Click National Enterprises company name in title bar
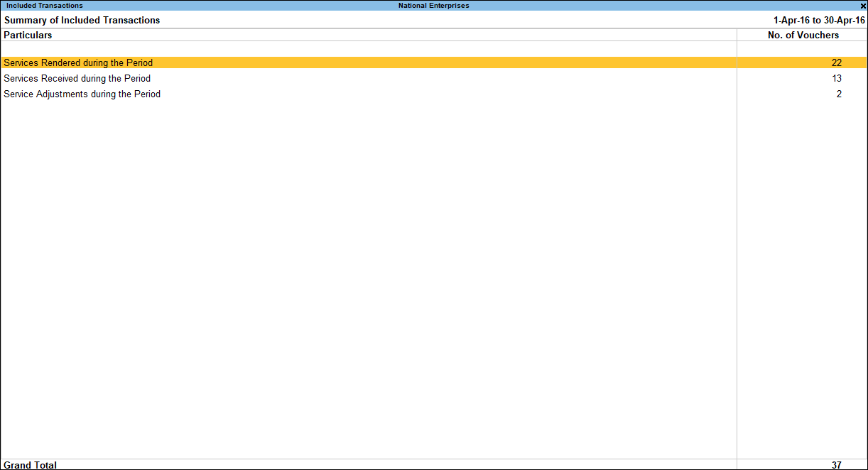This screenshot has width=868, height=470. pos(433,6)
